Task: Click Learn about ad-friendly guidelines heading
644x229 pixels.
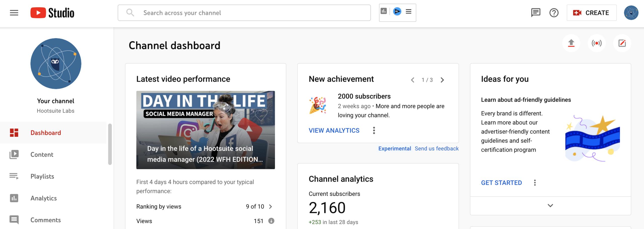Action: click(526, 100)
